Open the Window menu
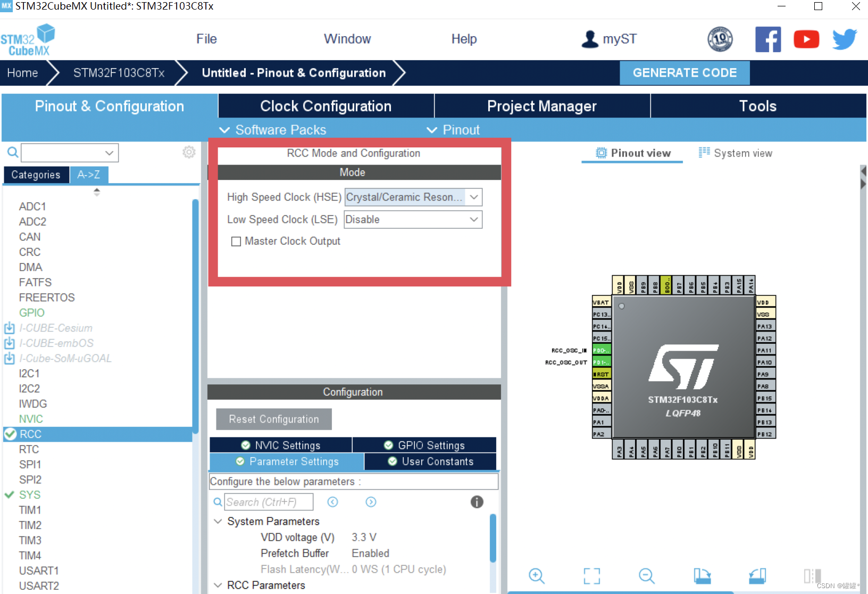This screenshot has width=868, height=594. 347,39
